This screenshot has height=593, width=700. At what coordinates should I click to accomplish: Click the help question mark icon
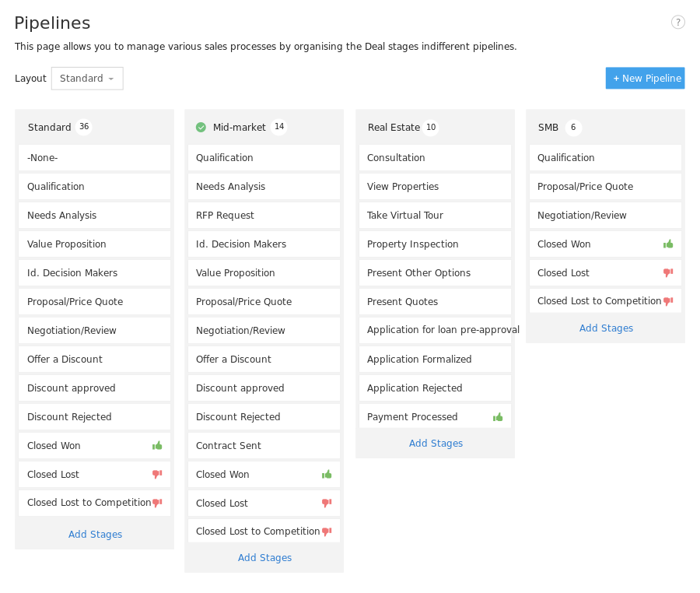(x=677, y=22)
